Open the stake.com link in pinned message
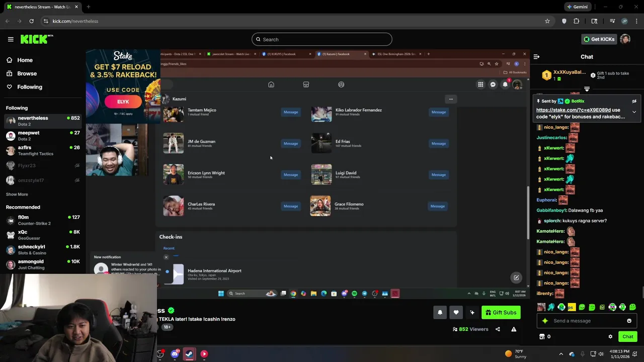The height and width of the screenshot is (362, 644). coord(573,110)
